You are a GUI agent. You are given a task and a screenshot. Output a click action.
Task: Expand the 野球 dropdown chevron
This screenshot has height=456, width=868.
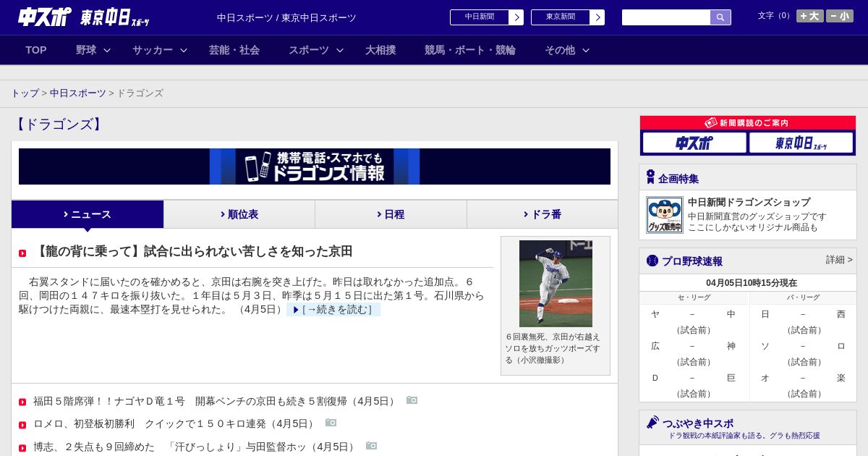click(107, 50)
